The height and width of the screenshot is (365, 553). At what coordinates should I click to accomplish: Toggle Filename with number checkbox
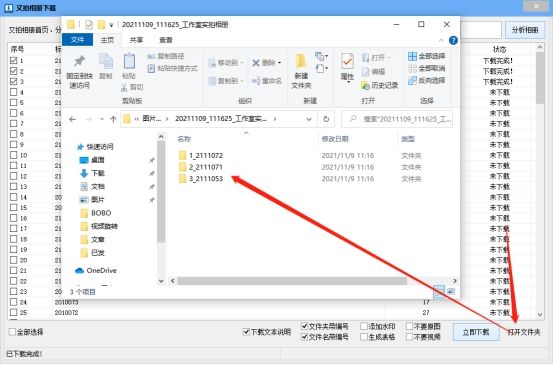(304, 337)
